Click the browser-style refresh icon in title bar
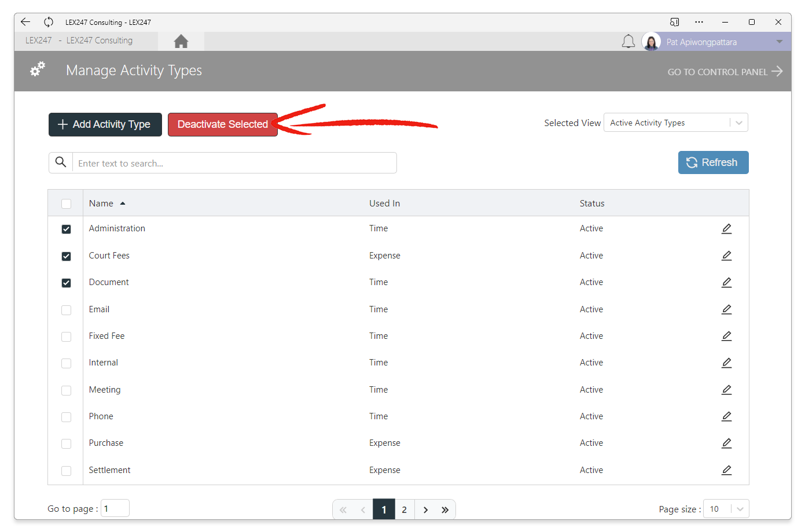Screen dimensions: 805x532 [49, 22]
